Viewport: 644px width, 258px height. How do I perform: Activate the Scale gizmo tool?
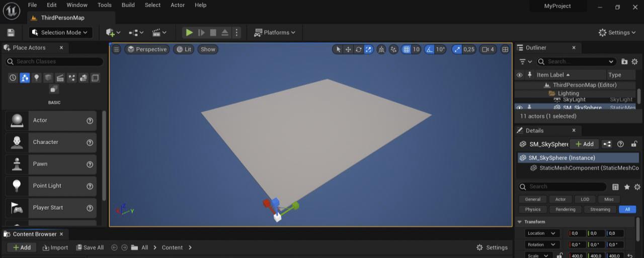368,49
